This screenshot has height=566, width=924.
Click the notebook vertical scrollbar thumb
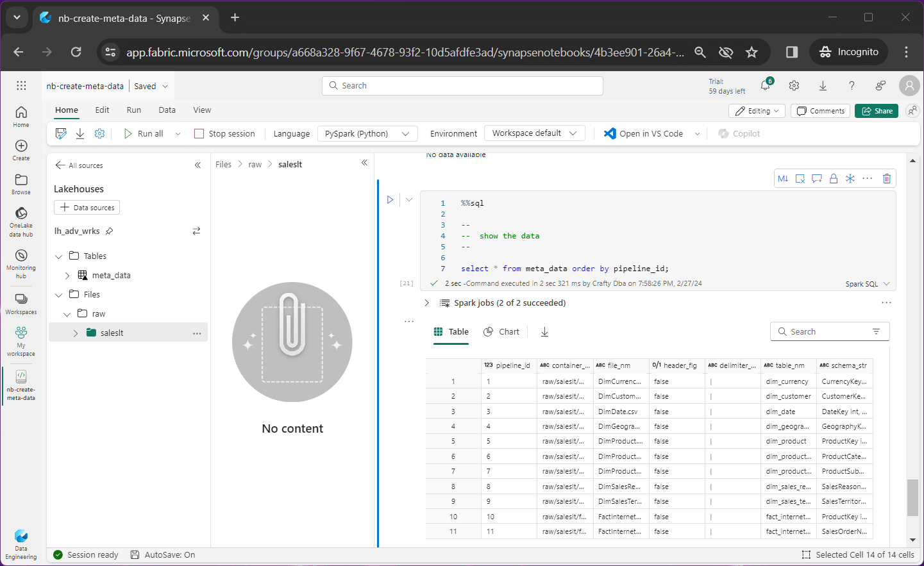point(912,497)
